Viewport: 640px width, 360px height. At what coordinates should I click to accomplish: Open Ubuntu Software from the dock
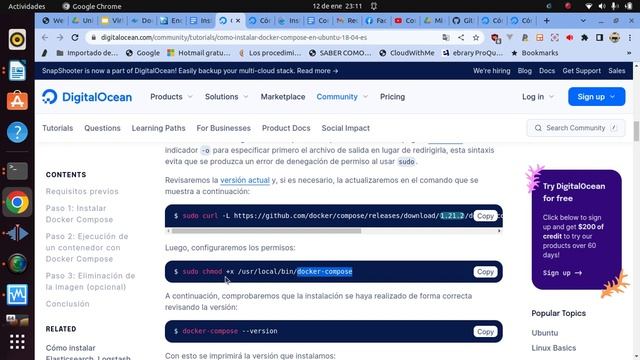click(17, 101)
